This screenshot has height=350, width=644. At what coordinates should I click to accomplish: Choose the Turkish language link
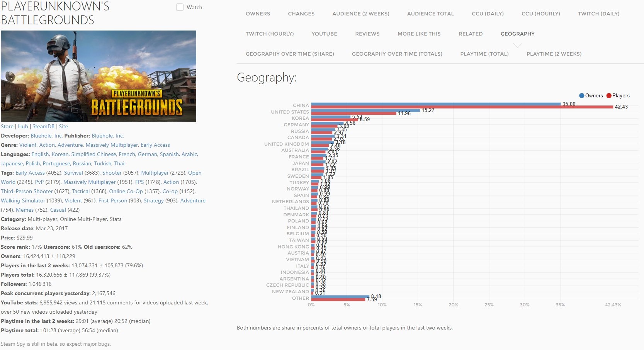click(103, 163)
